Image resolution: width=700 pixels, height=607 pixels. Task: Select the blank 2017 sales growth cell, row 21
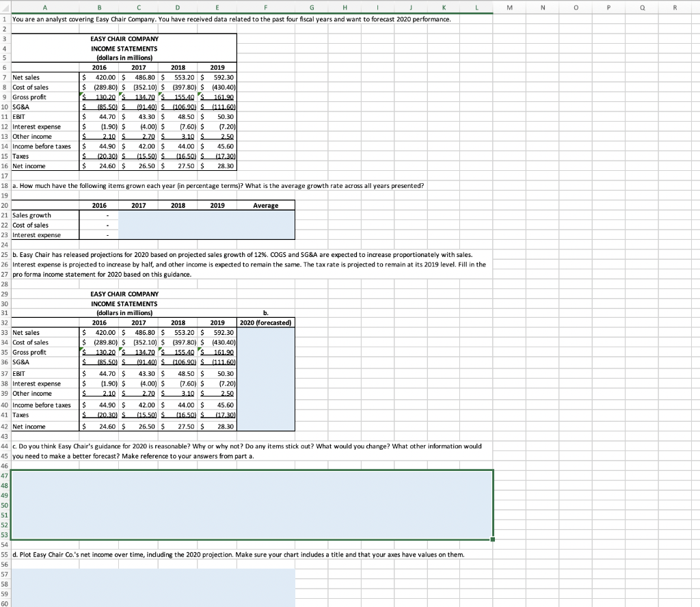[138, 215]
